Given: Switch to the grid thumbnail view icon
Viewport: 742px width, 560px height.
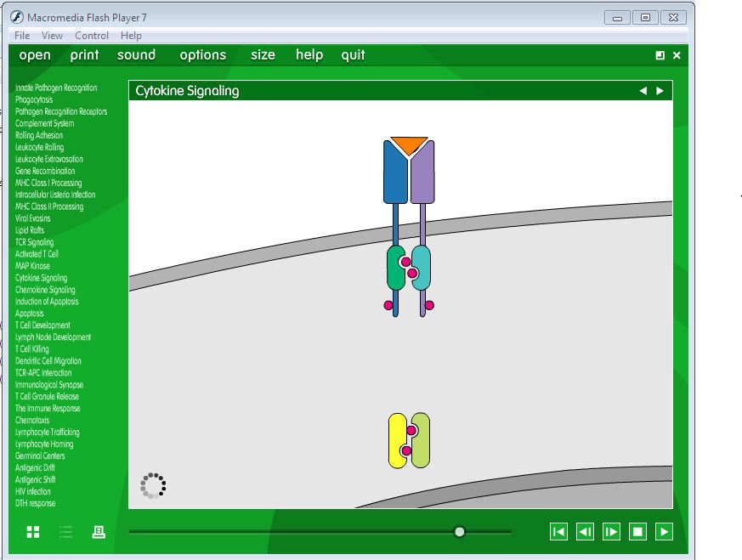Looking at the screenshot, I should tap(33, 532).
